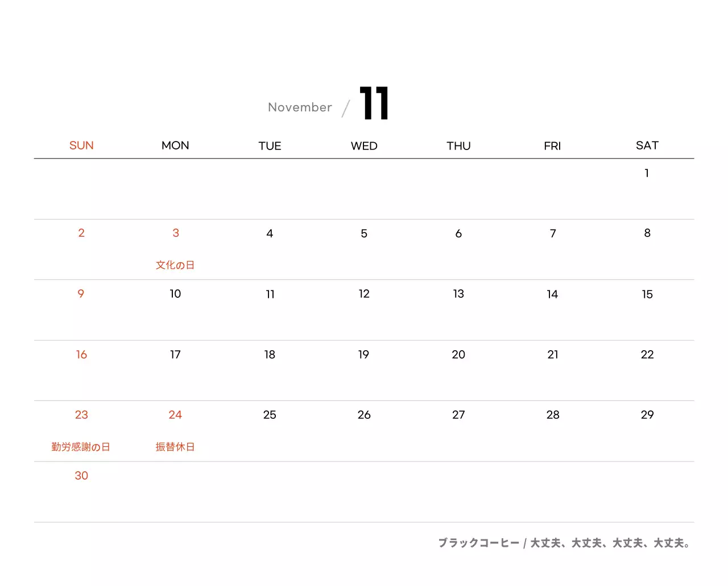The width and height of the screenshot is (728, 586).
Task: Click the 勤労感謝の日 holiday label
Action: point(81,447)
